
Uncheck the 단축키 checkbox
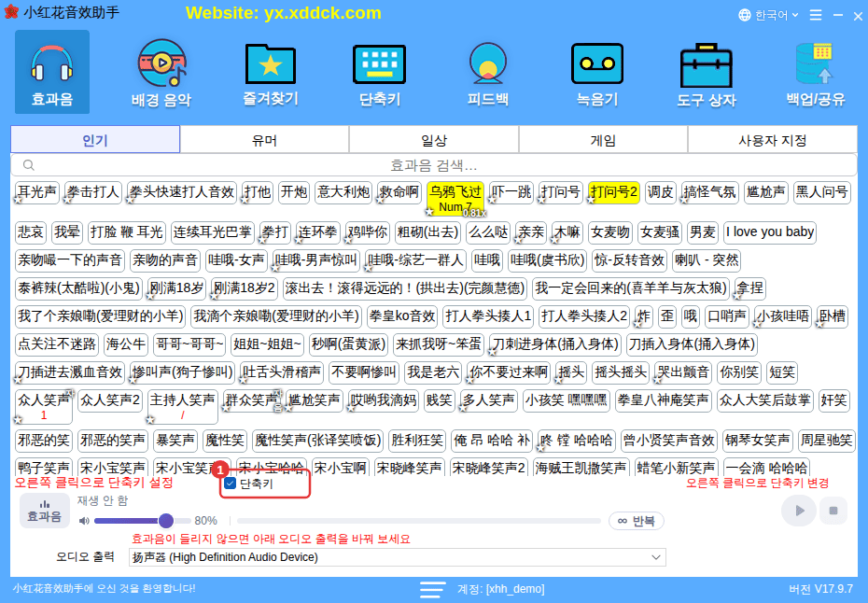(x=231, y=484)
